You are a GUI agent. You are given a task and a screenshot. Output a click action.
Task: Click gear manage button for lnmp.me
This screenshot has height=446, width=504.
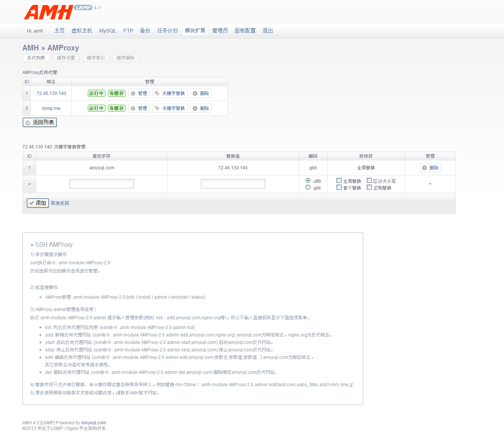pos(139,108)
